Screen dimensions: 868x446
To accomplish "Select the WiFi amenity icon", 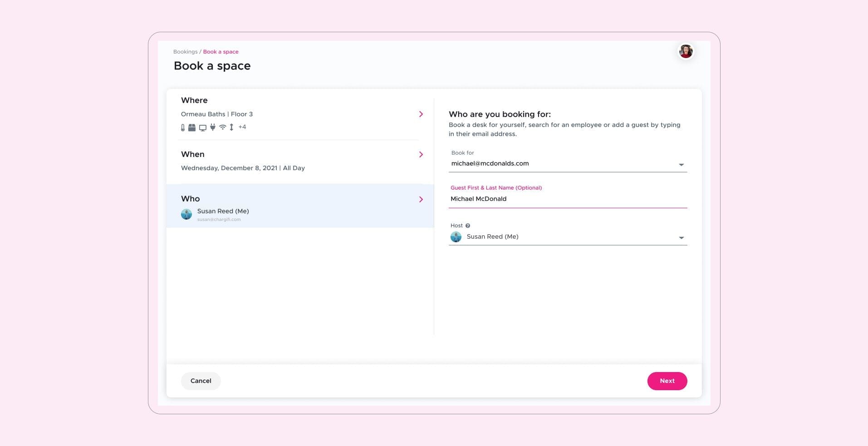I will click(x=223, y=127).
